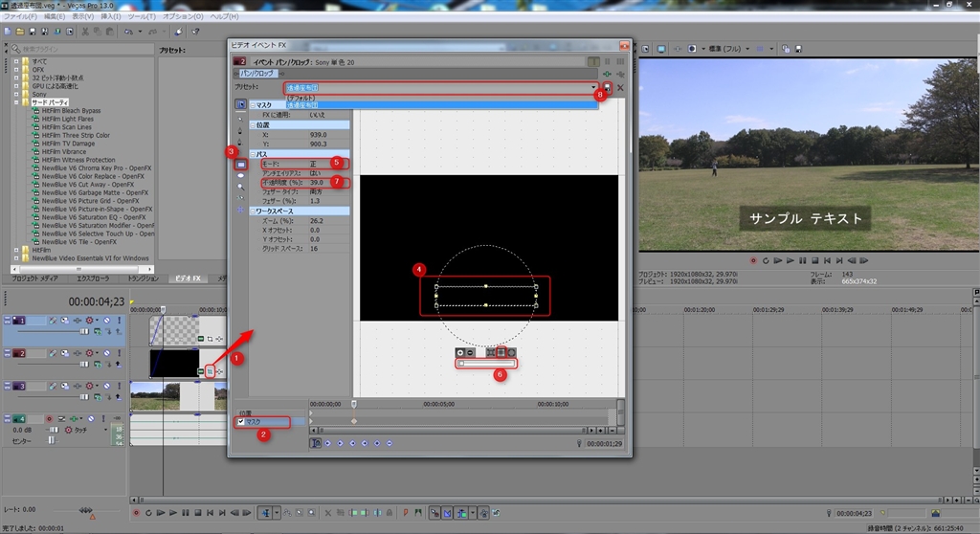Expand the OFX folder in plugin tree
Image resolution: width=980 pixels, height=534 pixels.
16,70
